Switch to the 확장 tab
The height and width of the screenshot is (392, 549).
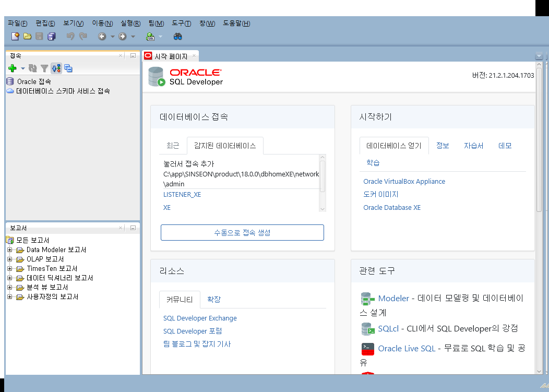(214, 300)
